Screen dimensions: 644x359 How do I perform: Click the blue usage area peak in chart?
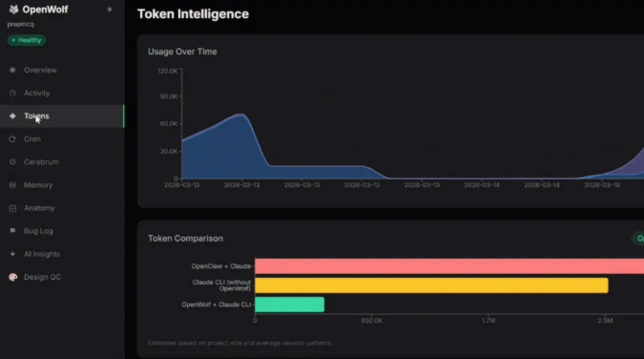pos(241,116)
